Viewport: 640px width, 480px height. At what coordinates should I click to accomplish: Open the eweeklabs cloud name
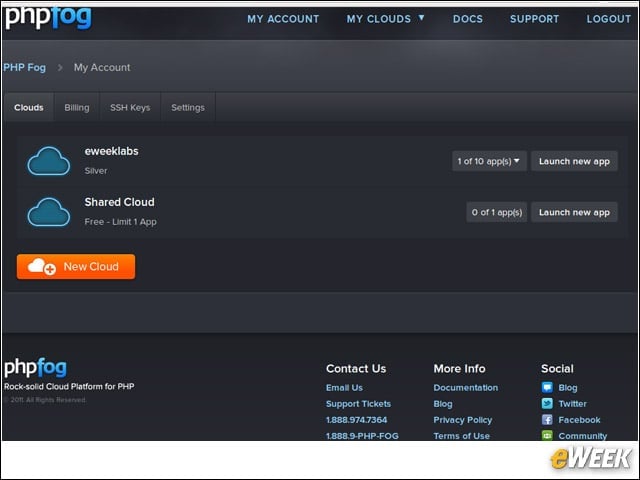[111, 151]
